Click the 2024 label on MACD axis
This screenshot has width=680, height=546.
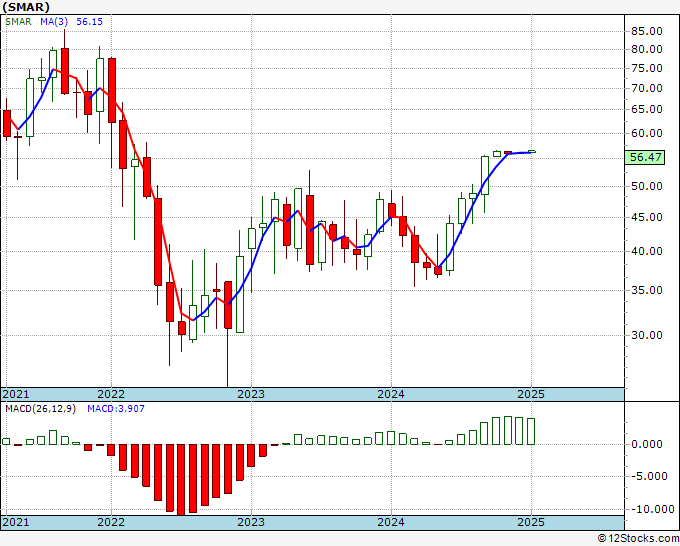point(391,522)
